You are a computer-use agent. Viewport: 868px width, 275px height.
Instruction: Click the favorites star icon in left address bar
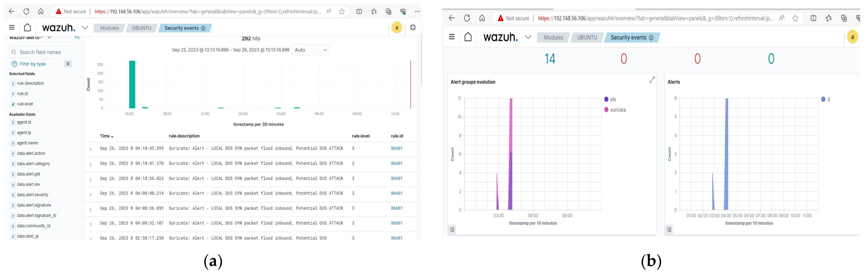[342, 11]
